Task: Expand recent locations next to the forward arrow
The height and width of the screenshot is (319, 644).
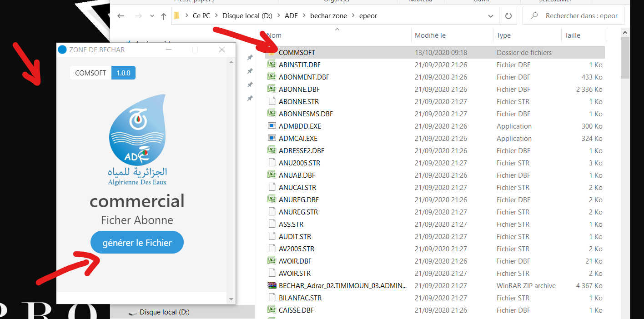Action: (x=152, y=15)
